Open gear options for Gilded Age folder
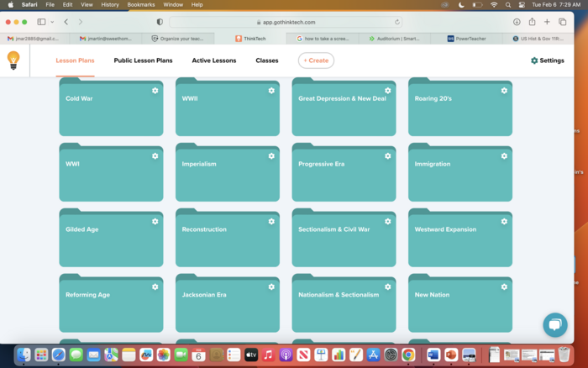This screenshot has height=368, width=588. [x=155, y=222]
